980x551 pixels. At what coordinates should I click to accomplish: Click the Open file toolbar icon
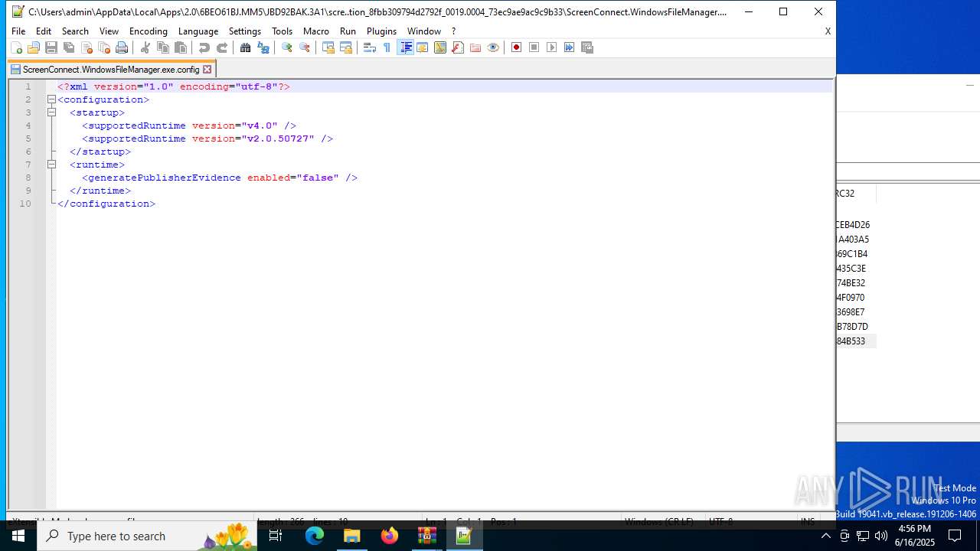(x=34, y=47)
